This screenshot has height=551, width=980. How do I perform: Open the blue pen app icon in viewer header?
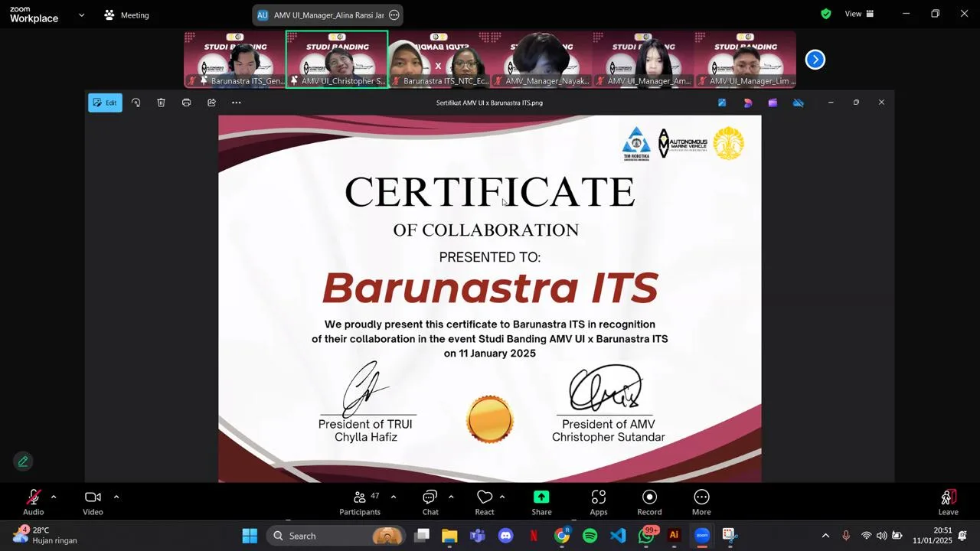pyautogui.click(x=722, y=103)
